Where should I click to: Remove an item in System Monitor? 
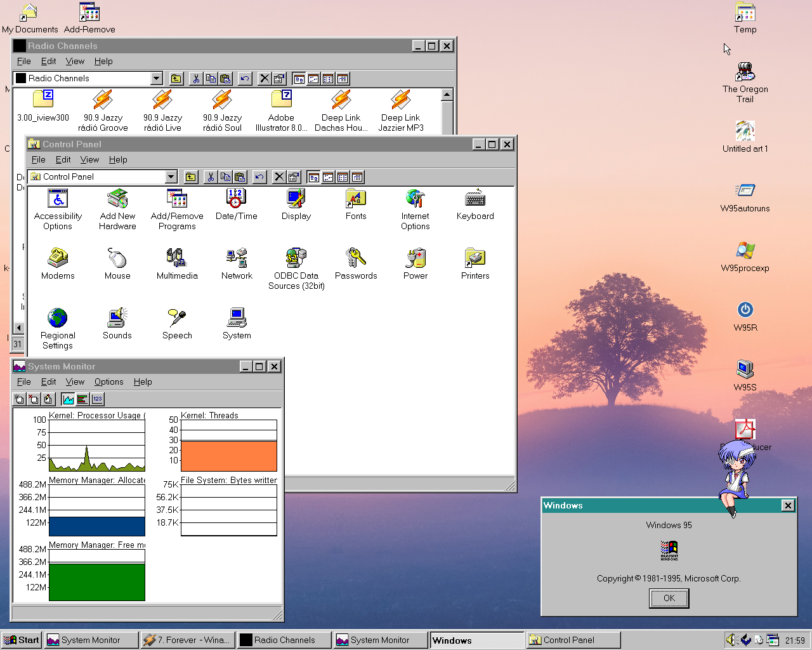coord(34,399)
